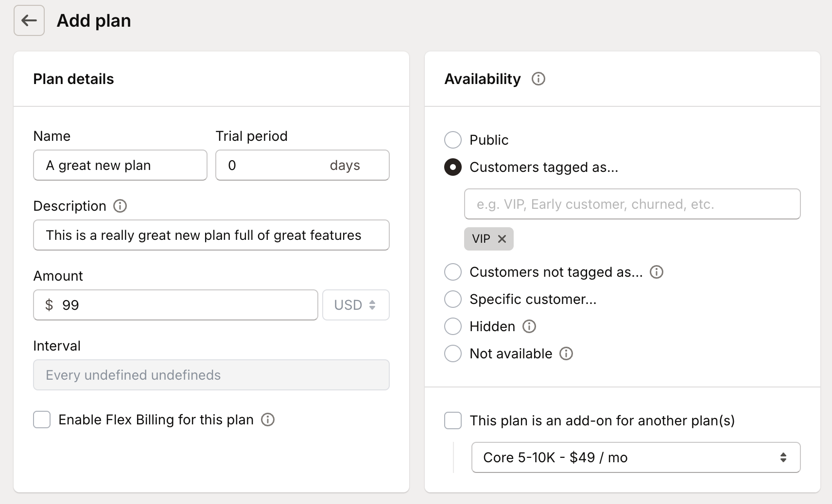Select the Specific customer option
Image resolution: width=832 pixels, height=504 pixels.
pyautogui.click(x=452, y=299)
